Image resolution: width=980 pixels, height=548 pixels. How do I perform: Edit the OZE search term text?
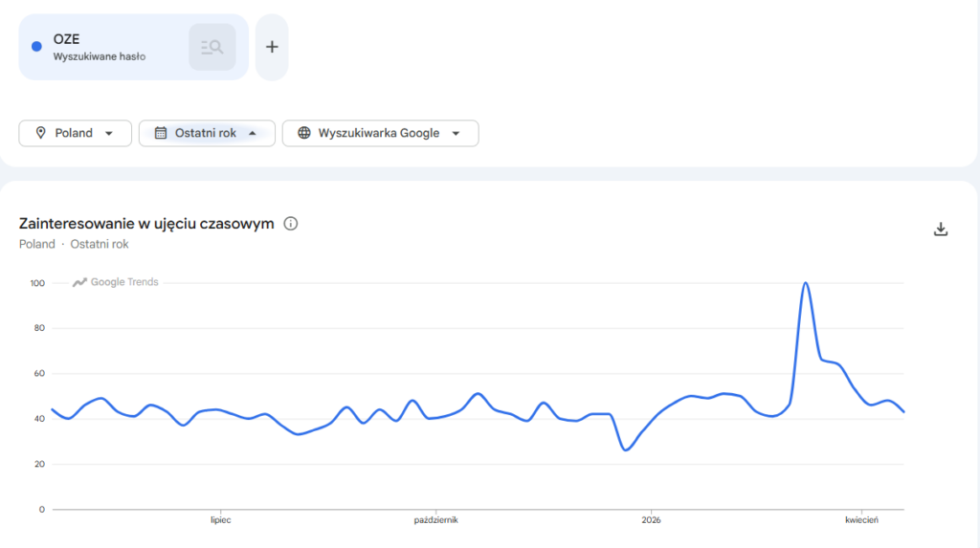(67, 39)
